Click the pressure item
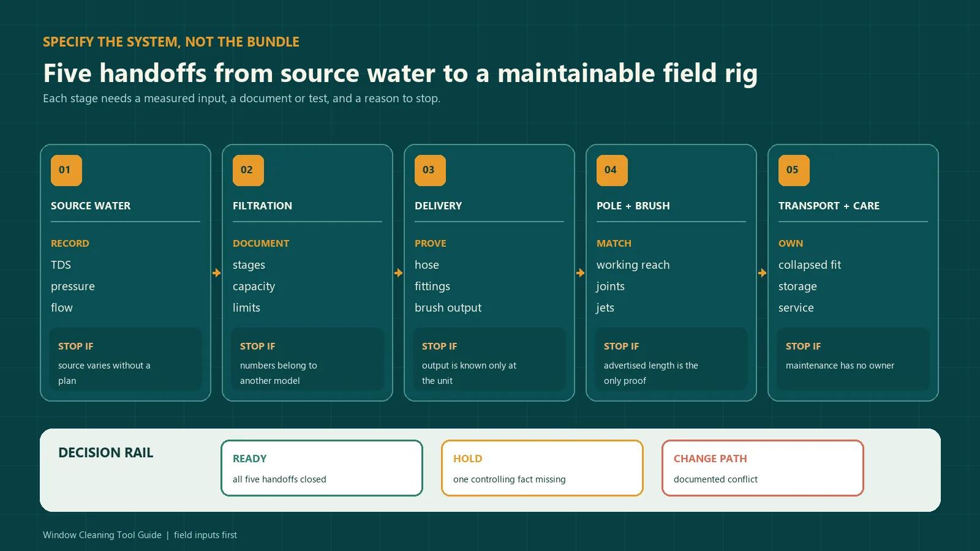980x551 pixels. (x=73, y=287)
